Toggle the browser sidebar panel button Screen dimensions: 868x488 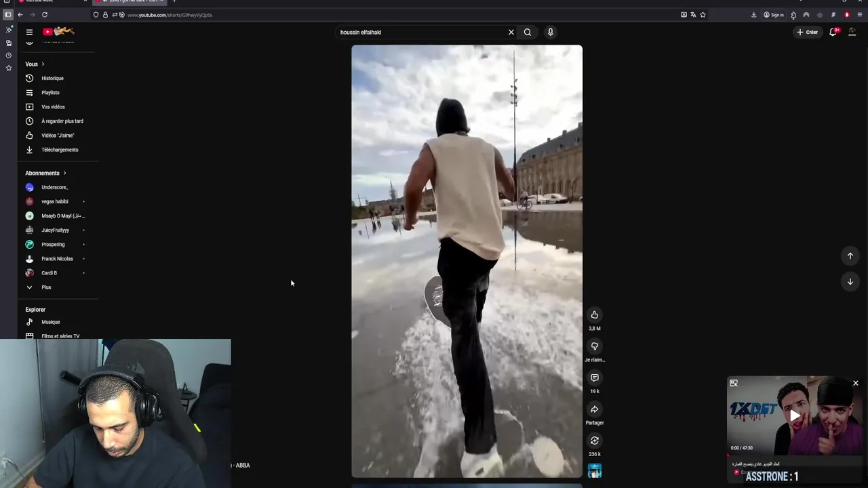click(x=8, y=15)
